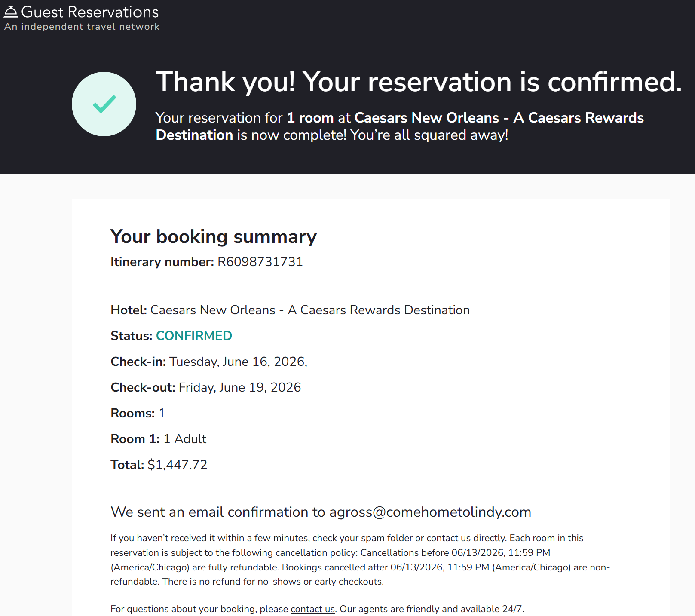Click the CONFIRMED status text
This screenshot has width=695, height=616.
[194, 336]
